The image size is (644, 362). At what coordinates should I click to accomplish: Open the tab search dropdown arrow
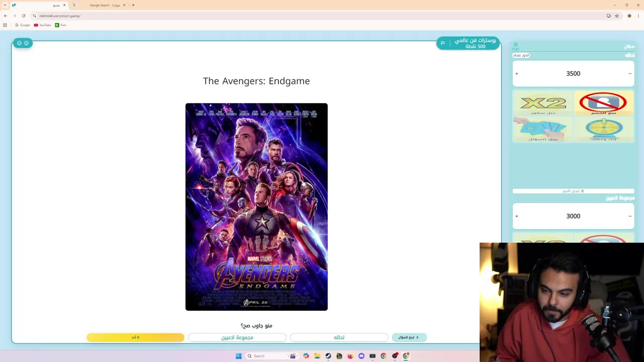(x=5, y=5)
